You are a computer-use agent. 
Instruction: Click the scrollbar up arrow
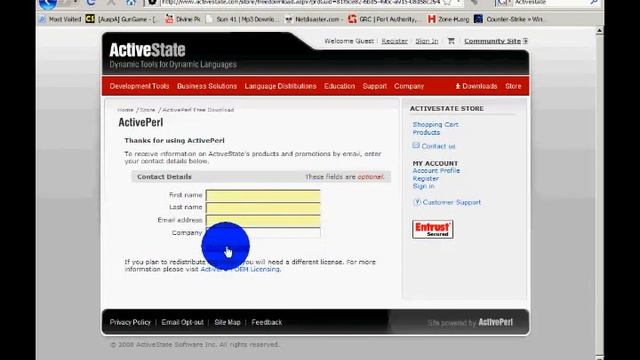click(599, 31)
